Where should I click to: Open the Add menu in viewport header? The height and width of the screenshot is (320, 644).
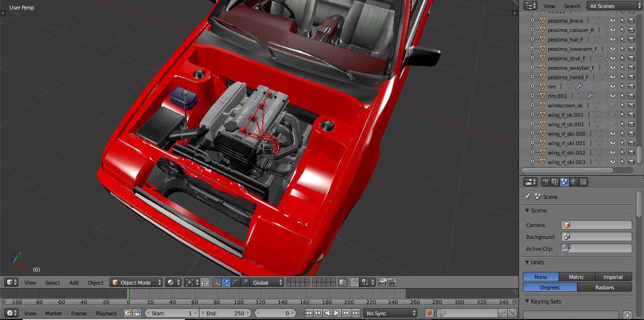pos(74,283)
